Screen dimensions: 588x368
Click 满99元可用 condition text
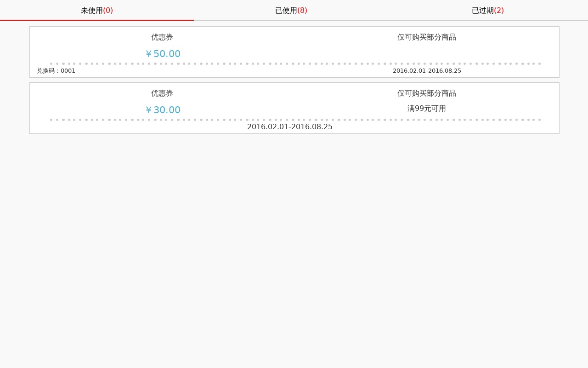(427, 109)
